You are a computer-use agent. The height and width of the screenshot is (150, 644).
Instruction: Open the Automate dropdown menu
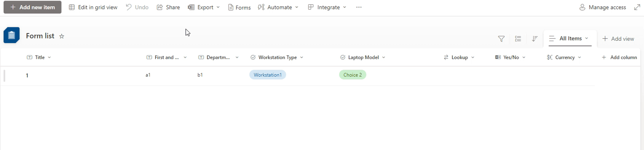[x=278, y=7]
